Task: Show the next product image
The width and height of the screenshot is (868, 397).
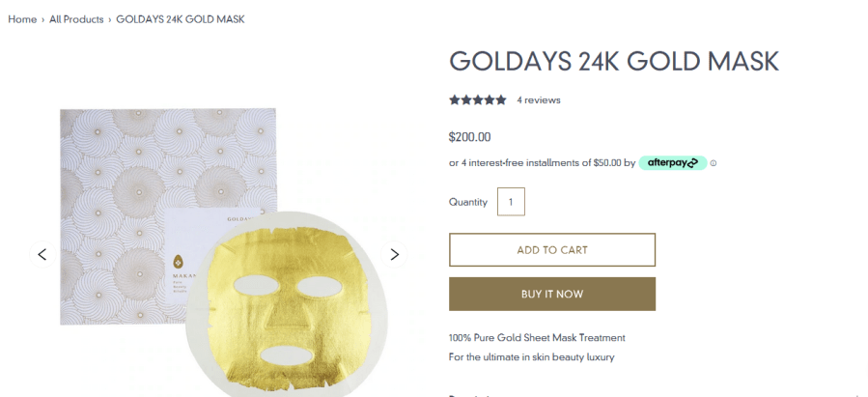Action: (x=394, y=254)
